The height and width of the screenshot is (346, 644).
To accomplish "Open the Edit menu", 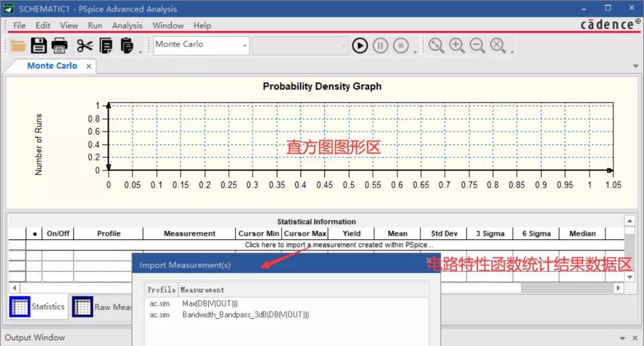I will (43, 26).
